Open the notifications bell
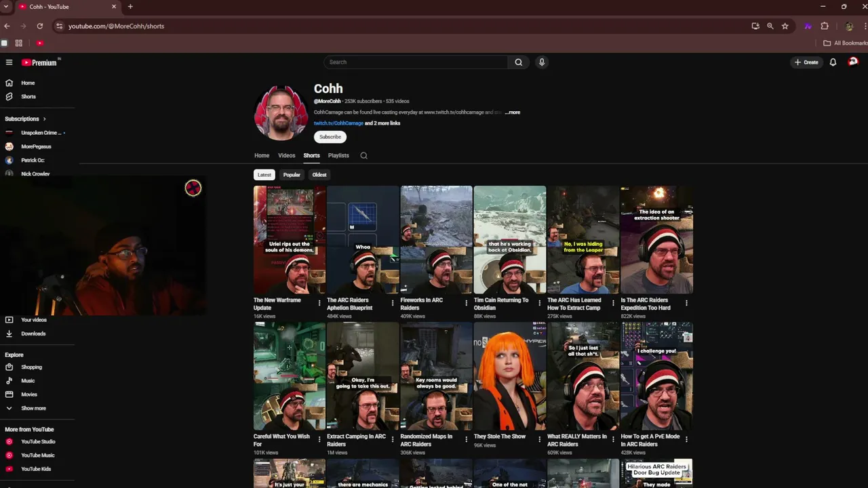Screen dimensions: 868x488 click(833, 62)
